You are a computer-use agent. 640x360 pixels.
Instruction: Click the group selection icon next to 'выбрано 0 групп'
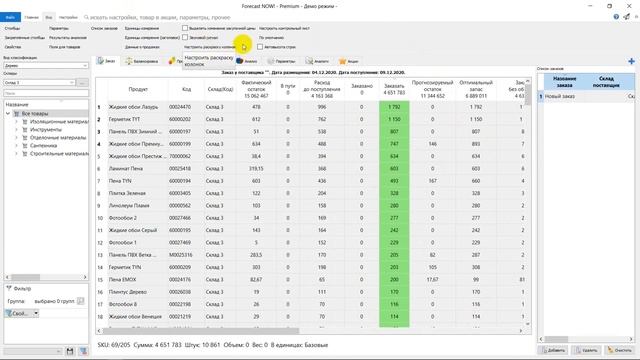click(x=80, y=301)
